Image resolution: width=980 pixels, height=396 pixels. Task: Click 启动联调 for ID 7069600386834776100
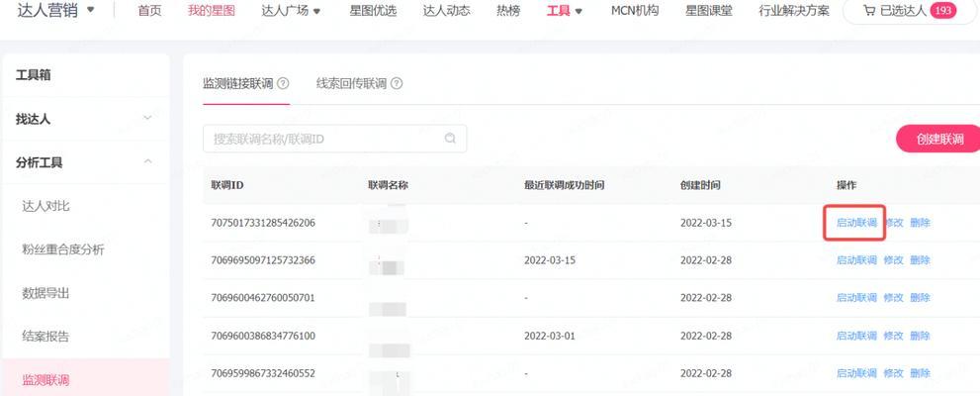point(856,336)
